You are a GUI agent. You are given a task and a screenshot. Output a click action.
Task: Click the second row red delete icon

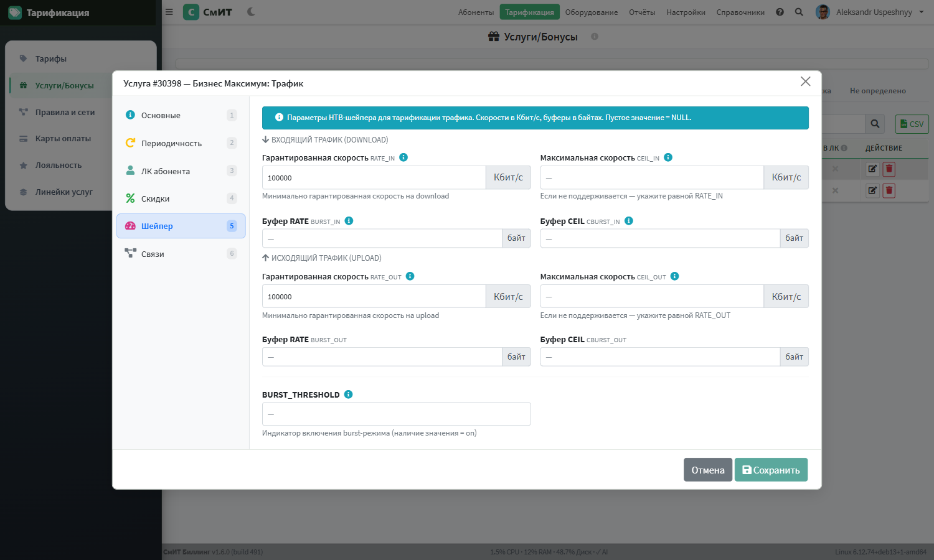pyautogui.click(x=889, y=190)
